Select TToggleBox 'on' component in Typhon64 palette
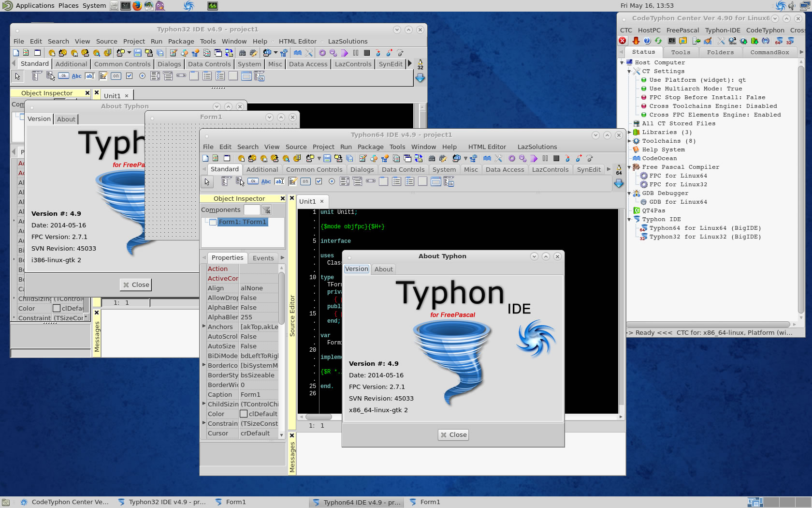The width and height of the screenshot is (812, 508). 305,182
